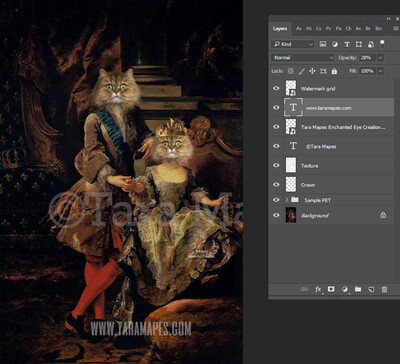Select the Background layer name
This screenshot has height=364, width=400.
(315, 216)
